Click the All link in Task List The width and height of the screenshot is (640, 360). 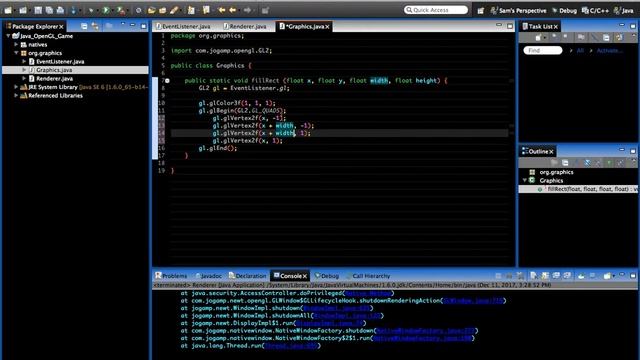coord(580,51)
